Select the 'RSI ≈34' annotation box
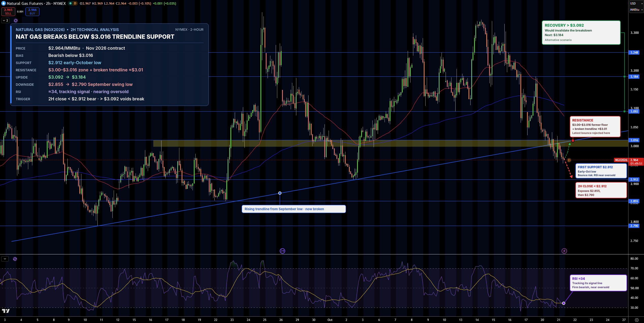The width and height of the screenshot is (644, 323). (598, 283)
